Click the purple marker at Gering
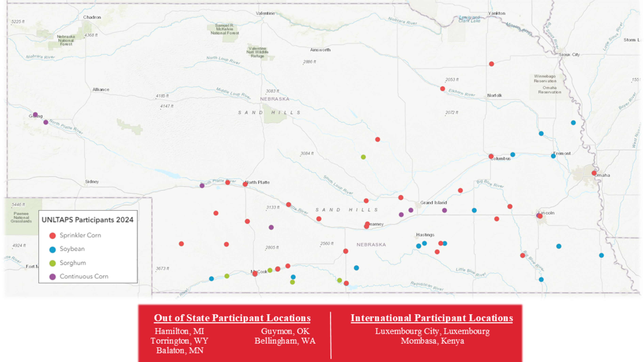Image resolution: width=644 pixels, height=362 pixels. tap(35, 115)
